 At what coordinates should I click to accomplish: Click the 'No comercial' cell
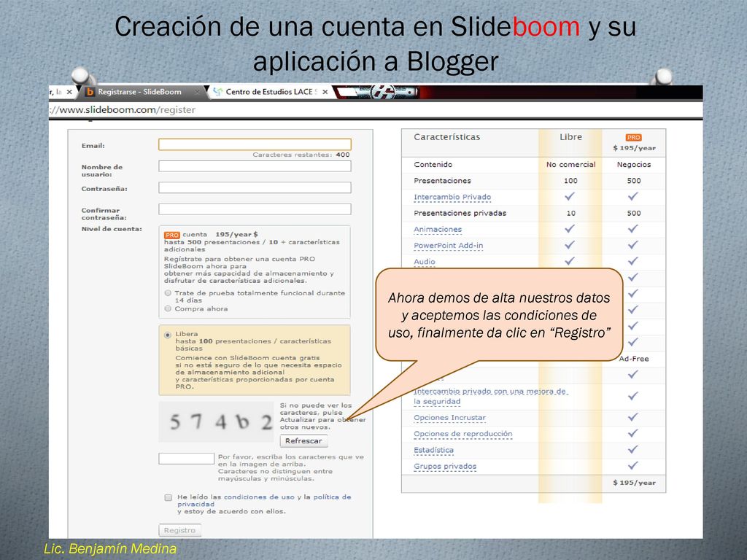(x=570, y=165)
